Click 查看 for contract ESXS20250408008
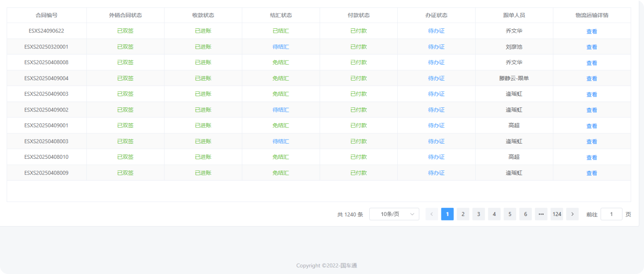 pos(592,63)
